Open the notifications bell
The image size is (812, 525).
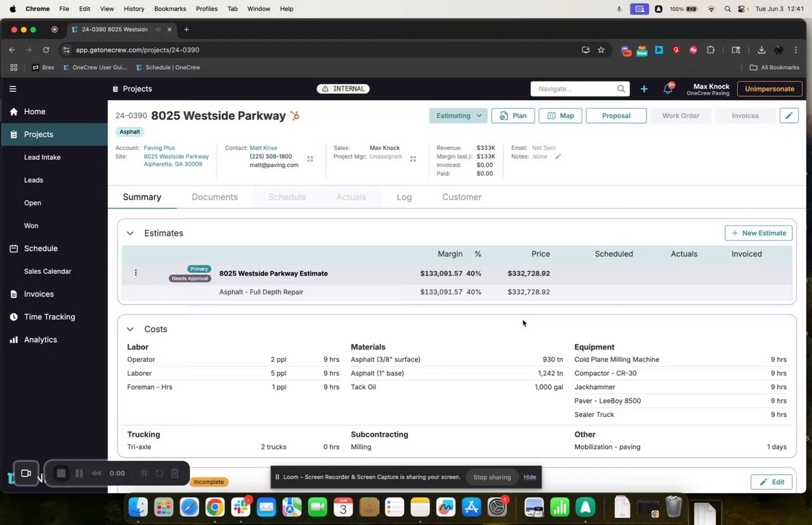click(x=667, y=89)
